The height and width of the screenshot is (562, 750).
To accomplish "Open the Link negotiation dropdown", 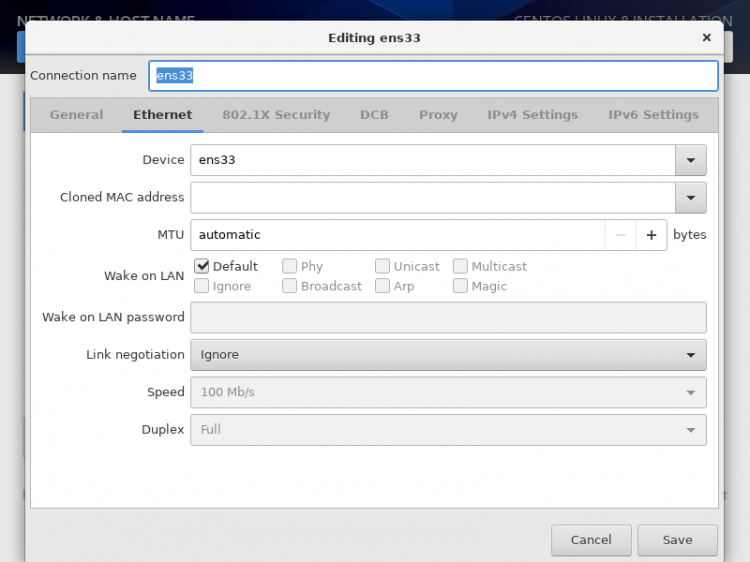I will pos(448,355).
